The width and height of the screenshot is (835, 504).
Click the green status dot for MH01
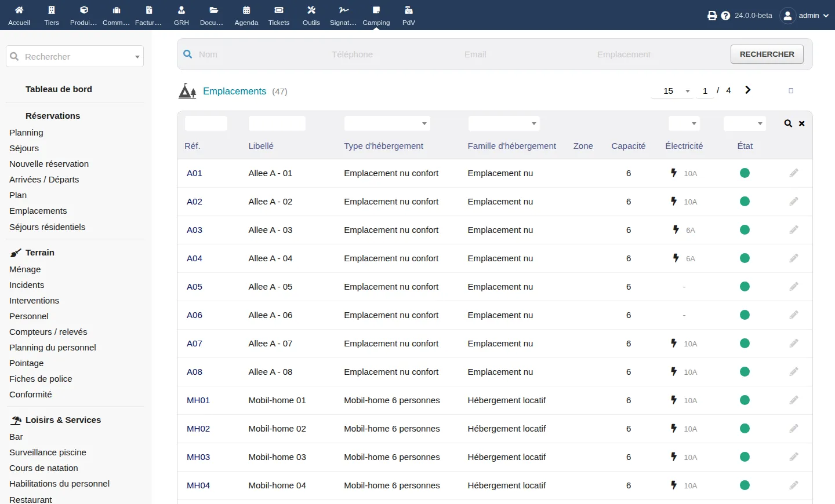(745, 400)
